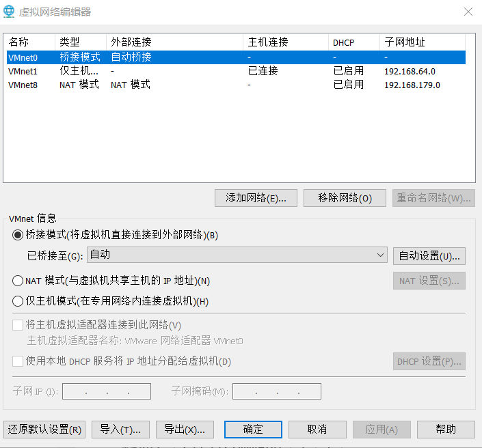482x448 pixels.
Task: Click the 子网 IP input field
Action: pyautogui.click(x=107, y=391)
